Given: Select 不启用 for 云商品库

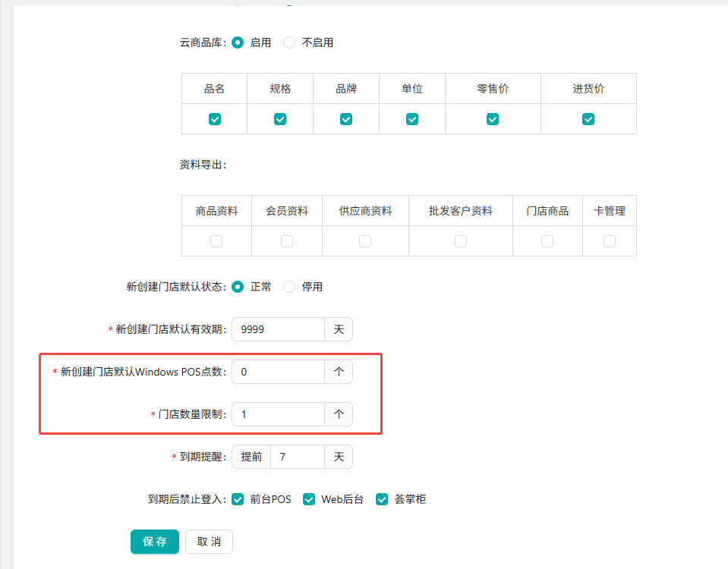Looking at the screenshot, I should [289, 42].
